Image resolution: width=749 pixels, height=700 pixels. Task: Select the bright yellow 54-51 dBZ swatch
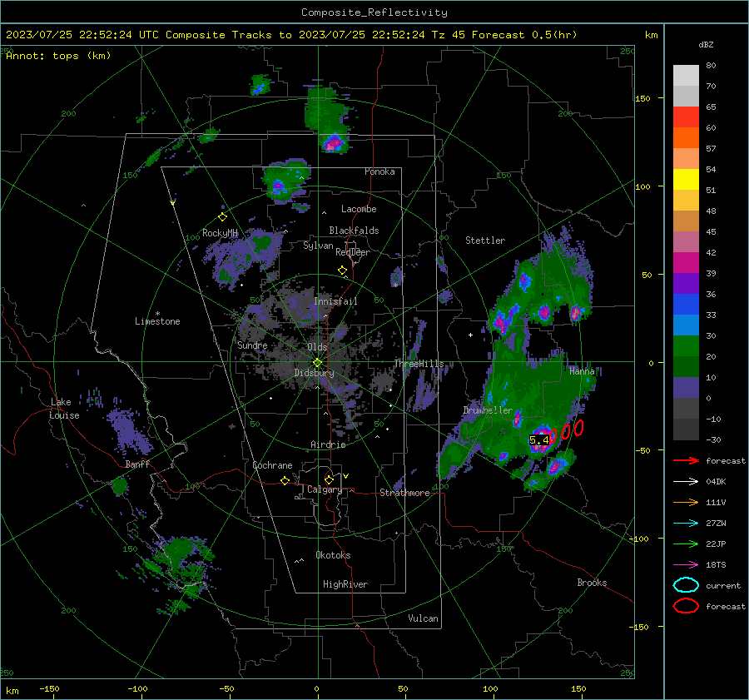pyautogui.click(x=686, y=180)
